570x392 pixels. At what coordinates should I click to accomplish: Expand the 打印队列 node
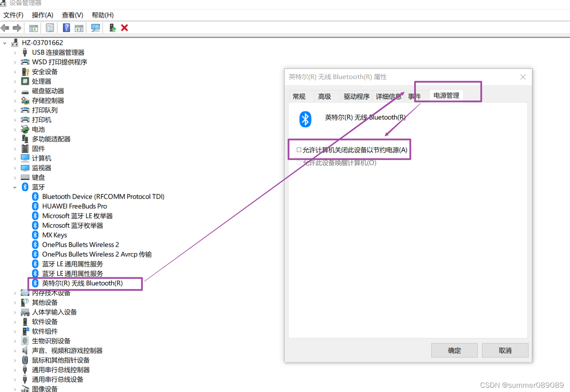15,110
